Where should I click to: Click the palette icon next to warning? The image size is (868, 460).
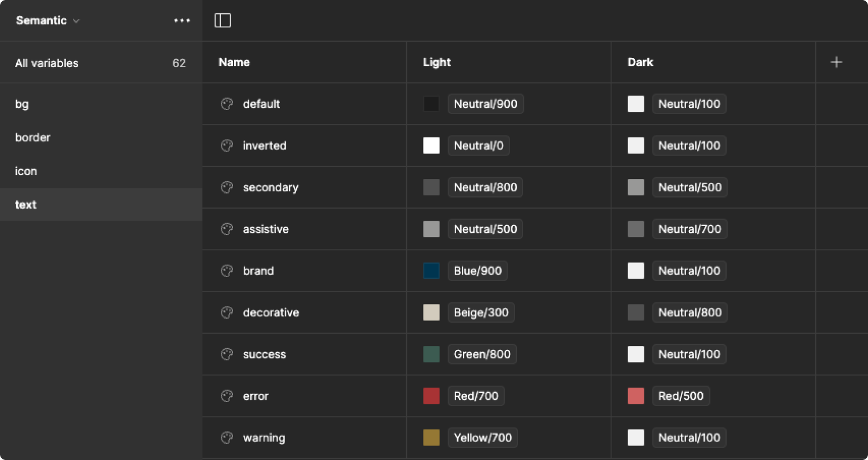226,437
